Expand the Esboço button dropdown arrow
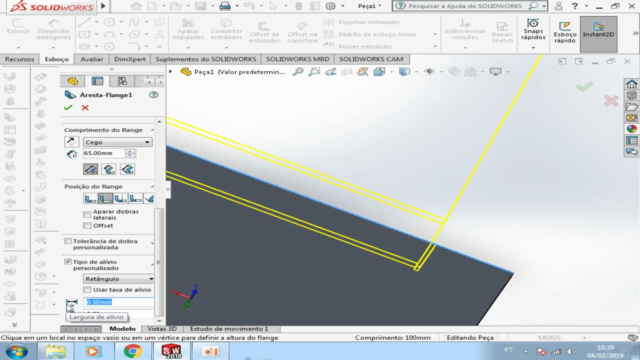Screen dimensions: 640x360 18,48
